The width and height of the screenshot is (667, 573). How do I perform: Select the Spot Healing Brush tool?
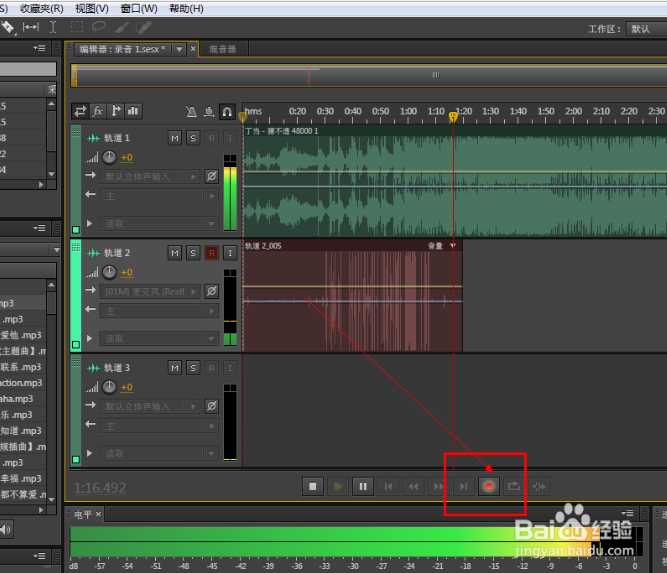pyautogui.click(x=144, y=27)
